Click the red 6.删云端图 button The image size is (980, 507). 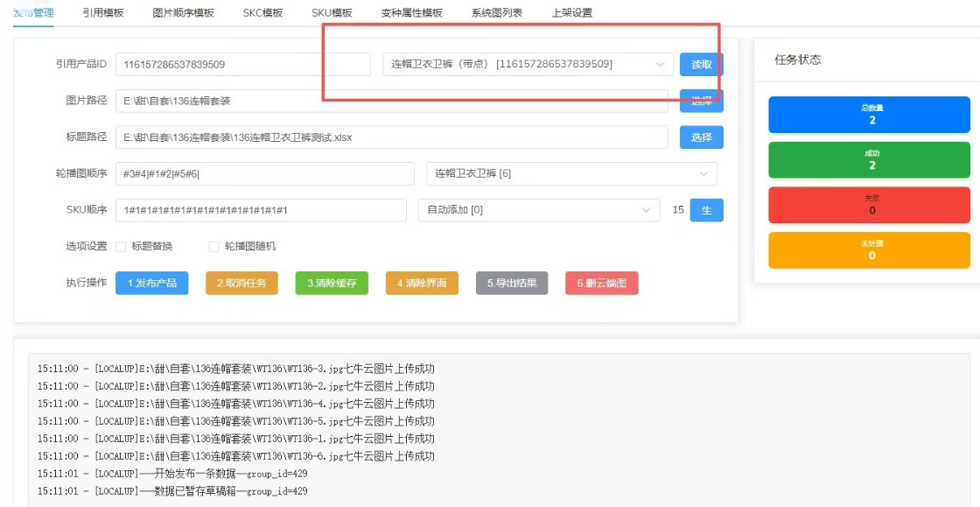tap(602, 283)
